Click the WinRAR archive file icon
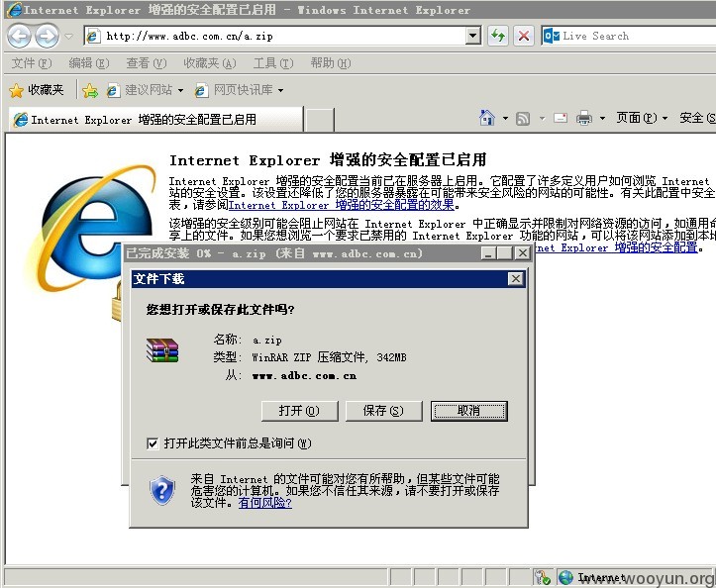Viewport: 716px width, 588px height. click(162, 350)
